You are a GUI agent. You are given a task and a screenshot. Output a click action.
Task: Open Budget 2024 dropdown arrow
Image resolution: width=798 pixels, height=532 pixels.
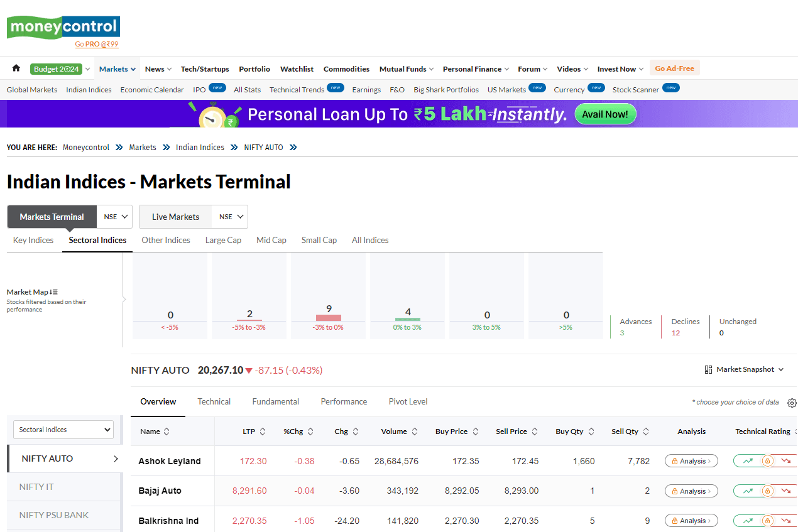click(x=87, y=69)
